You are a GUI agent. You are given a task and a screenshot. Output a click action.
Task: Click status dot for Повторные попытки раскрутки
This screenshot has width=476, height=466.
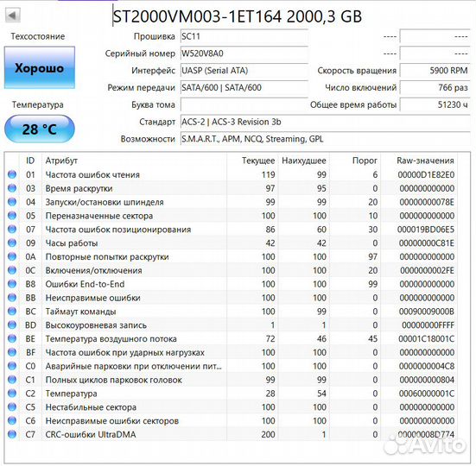[x=12, y=256]
